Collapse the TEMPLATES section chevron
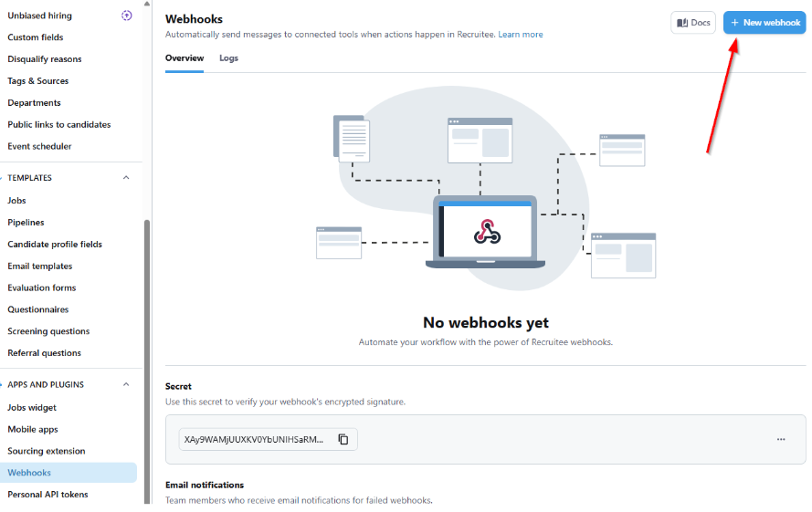812x512 pixels. click(126, 178)
